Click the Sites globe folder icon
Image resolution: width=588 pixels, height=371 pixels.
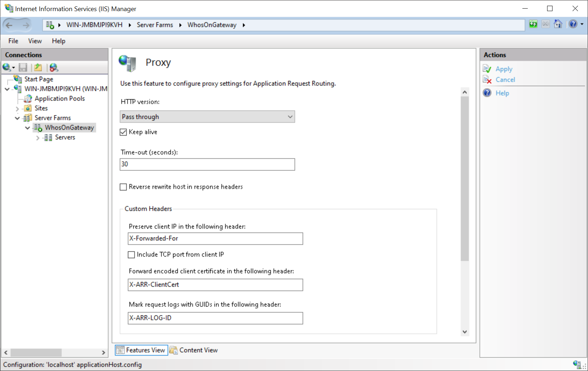(x=28, y=108)
